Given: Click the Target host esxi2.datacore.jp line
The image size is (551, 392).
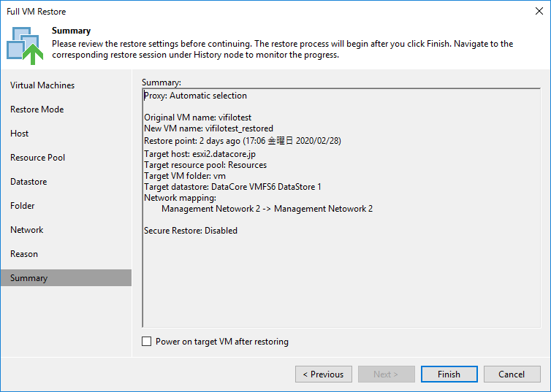Looking at the screenshot, I should click(199, 154).
